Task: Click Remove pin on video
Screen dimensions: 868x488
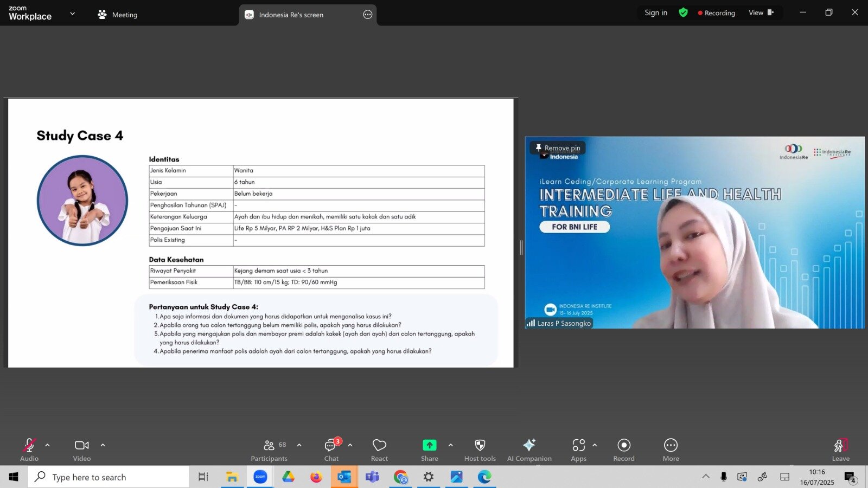Action: pos(558,147)
